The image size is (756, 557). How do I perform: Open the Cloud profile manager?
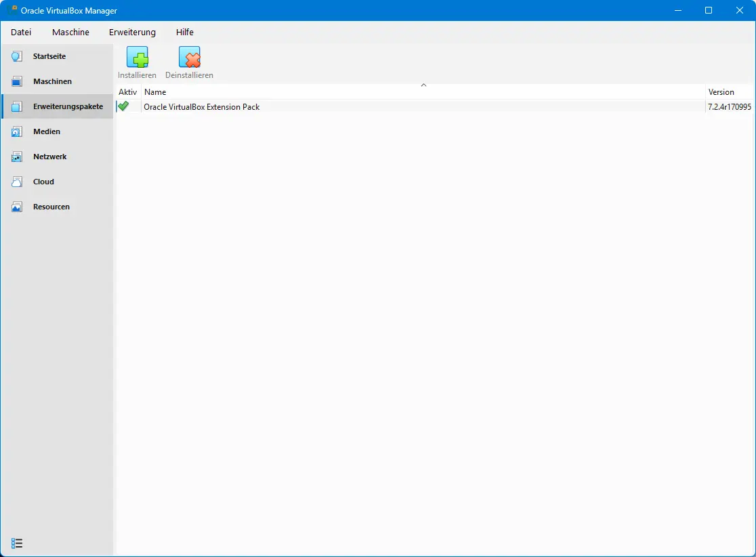coord(43,181)
